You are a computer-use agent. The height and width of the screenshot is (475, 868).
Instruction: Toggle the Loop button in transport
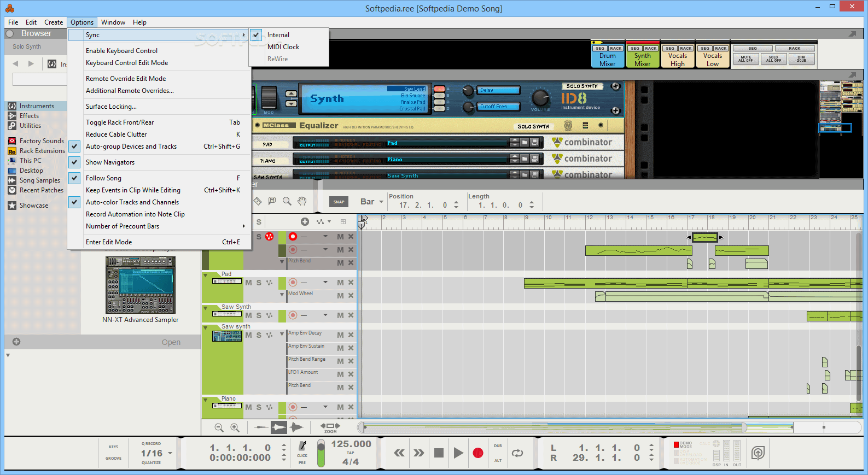tap(517, 453)
